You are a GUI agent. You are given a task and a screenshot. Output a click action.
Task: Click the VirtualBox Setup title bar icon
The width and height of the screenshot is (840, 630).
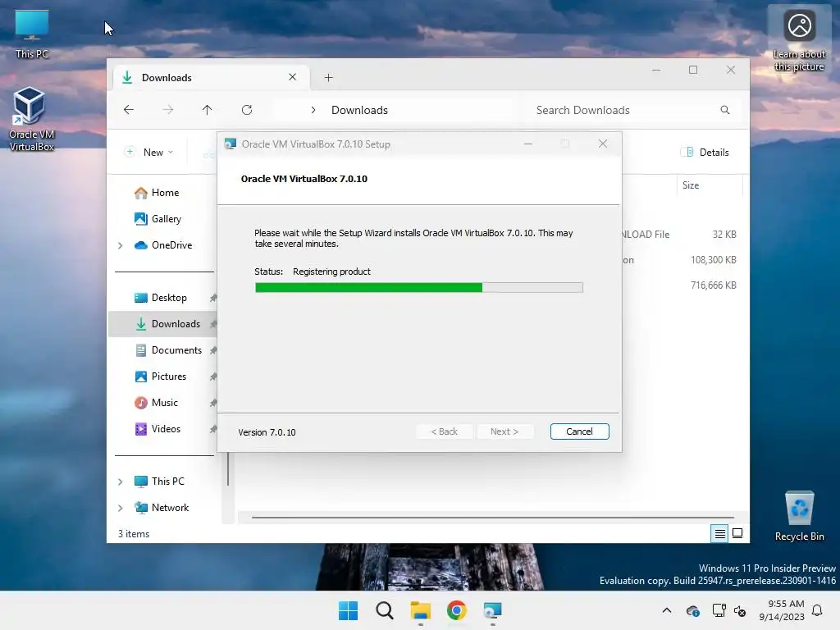pos(231,144)
